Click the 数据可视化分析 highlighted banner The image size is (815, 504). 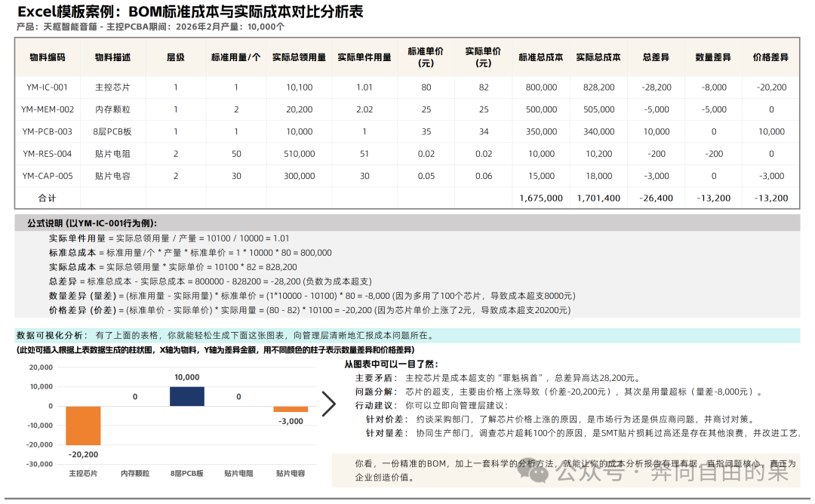tap(407, 335)
